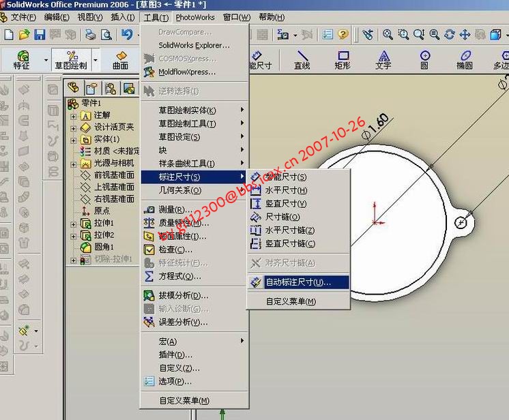
Task: Click the Rotate View icon
Action: coord(450,34)
